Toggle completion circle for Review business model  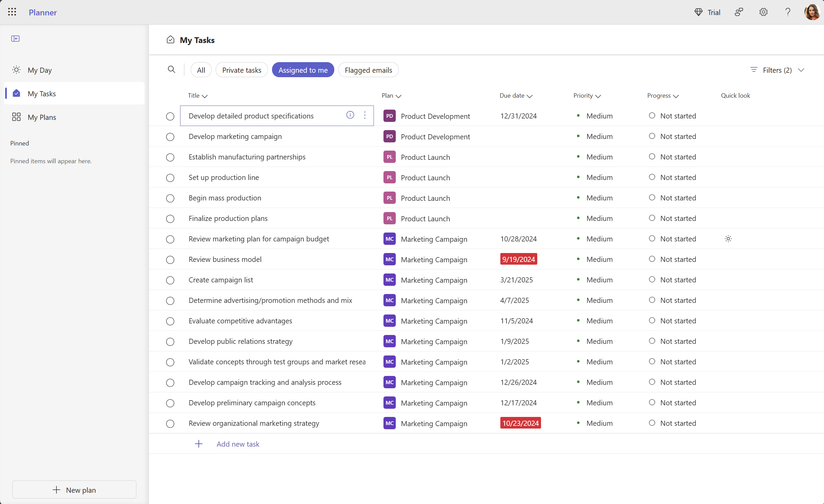pyautogui.click(x=170, y=260)
